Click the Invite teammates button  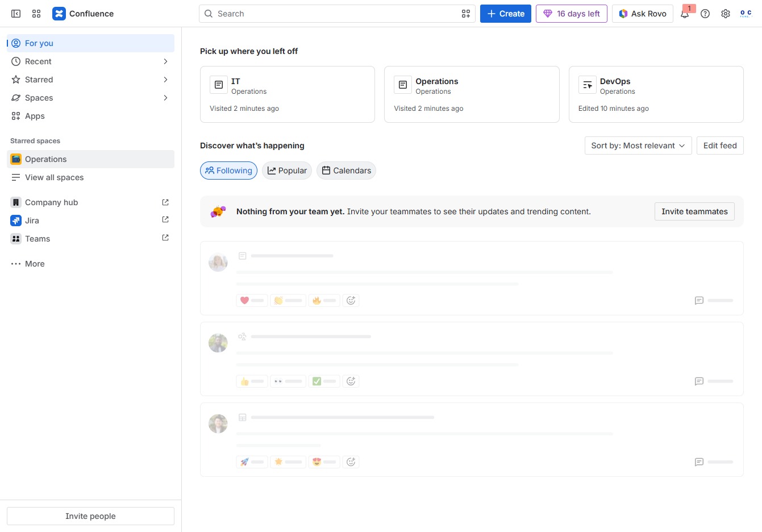point(694,211)
